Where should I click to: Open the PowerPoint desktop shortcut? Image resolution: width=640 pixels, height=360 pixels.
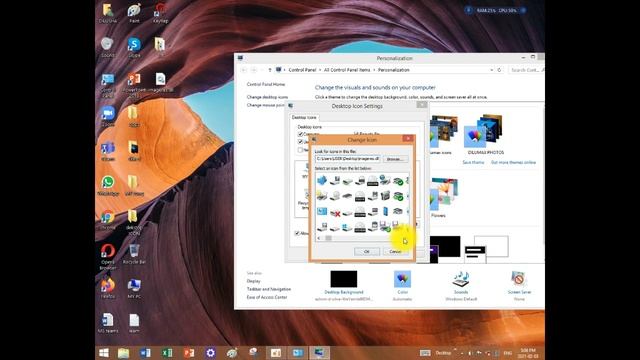click(134, 84)
